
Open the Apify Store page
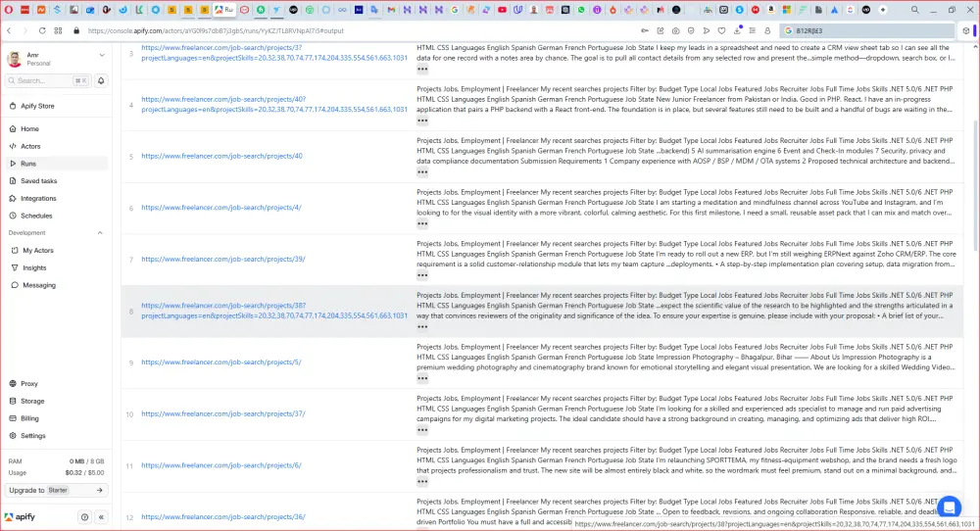[x=37, y=106]
